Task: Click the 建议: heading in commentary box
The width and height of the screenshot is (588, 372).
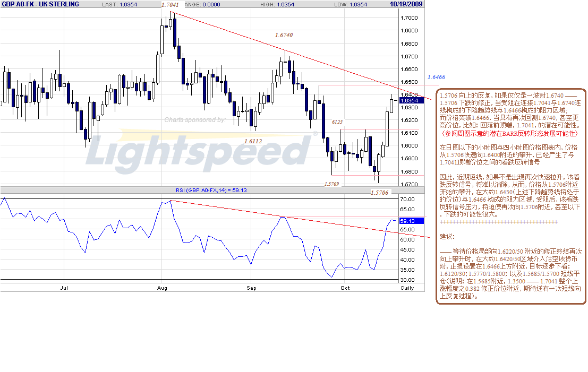Action: pyautogui.click(x=447, y=236)
